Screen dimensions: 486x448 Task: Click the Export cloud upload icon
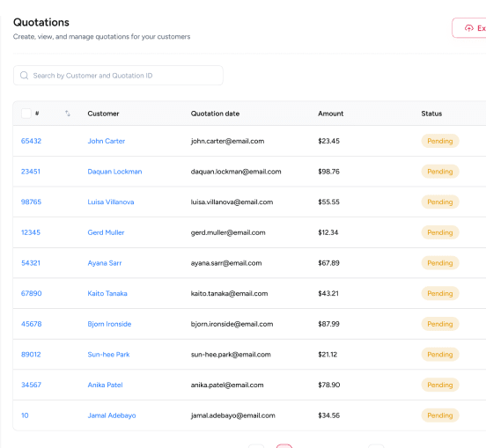[469, 28]
